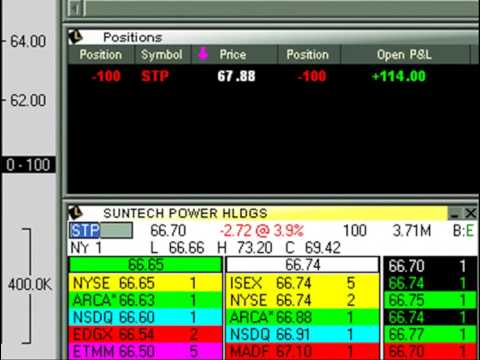Select ETMM 66.50 bid row
The height and width of the screenshot is (360, 480).
pos(145,352)
